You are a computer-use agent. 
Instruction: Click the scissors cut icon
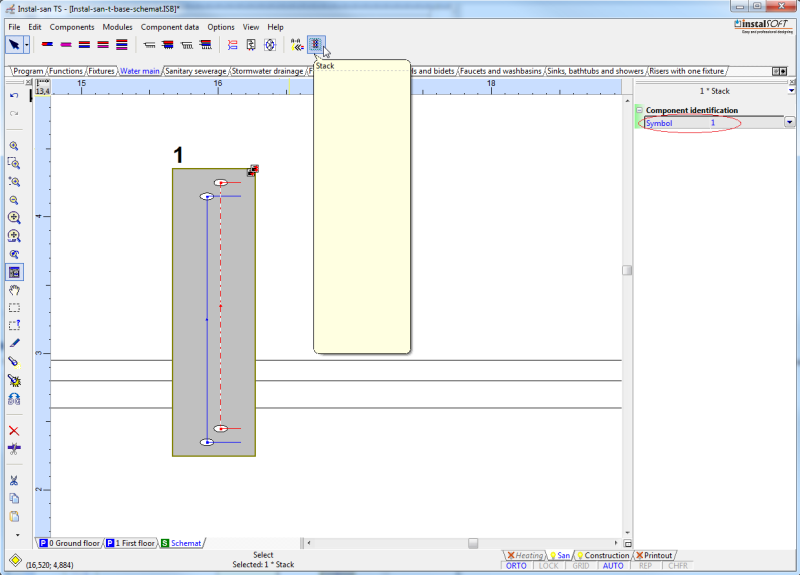point(14,481)
